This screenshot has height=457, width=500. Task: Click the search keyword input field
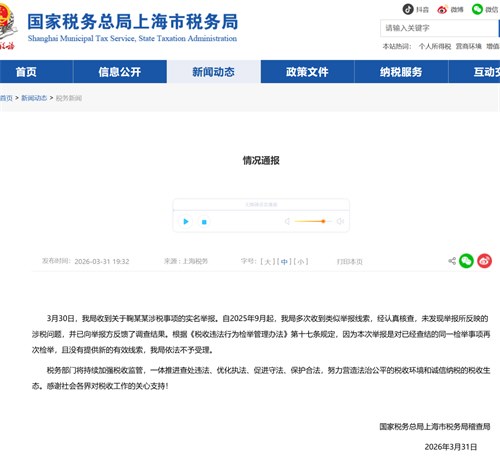coord(439,28)
